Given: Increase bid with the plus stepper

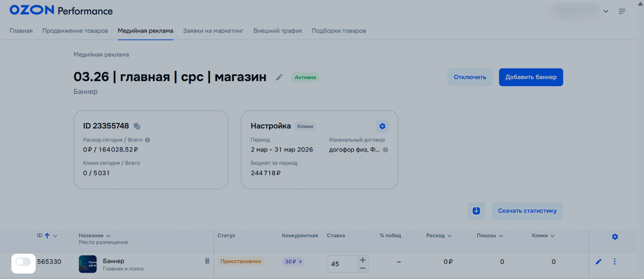Looking at the screenshot, I should point(363,260).
